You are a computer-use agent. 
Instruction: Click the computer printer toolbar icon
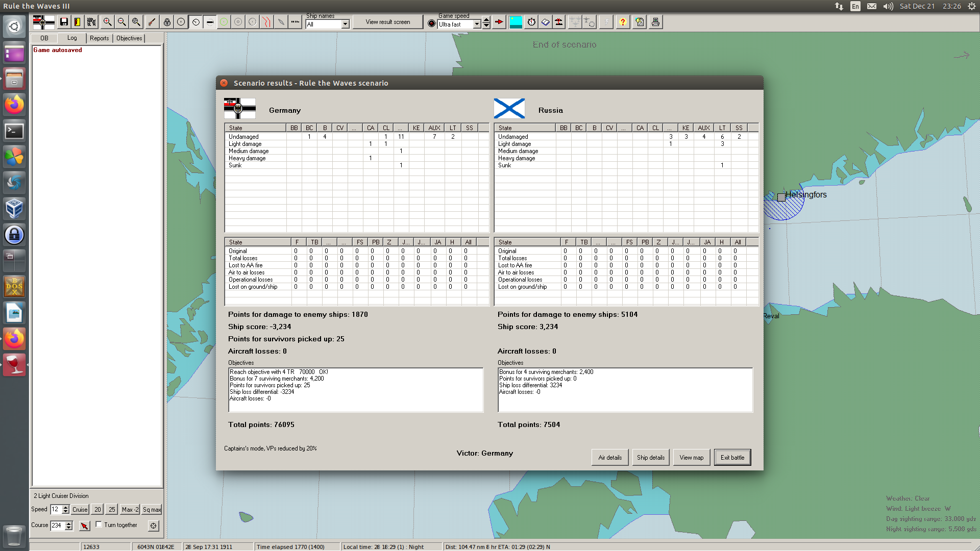click(656, 22)
